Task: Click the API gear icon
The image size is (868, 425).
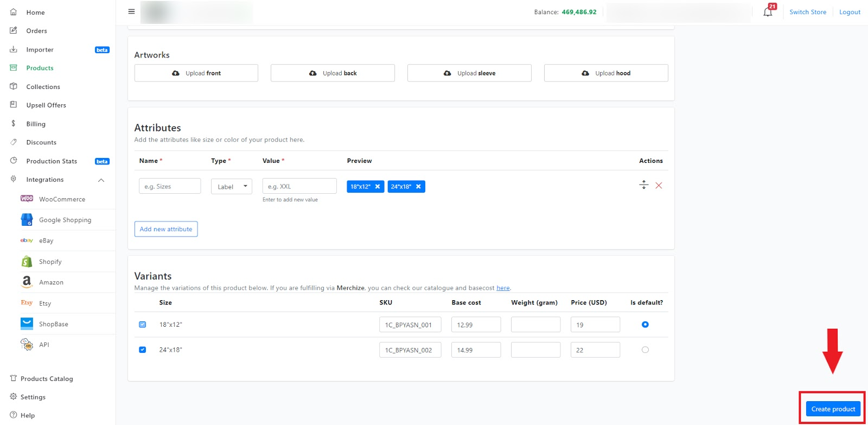Action: tap(27, 344)
